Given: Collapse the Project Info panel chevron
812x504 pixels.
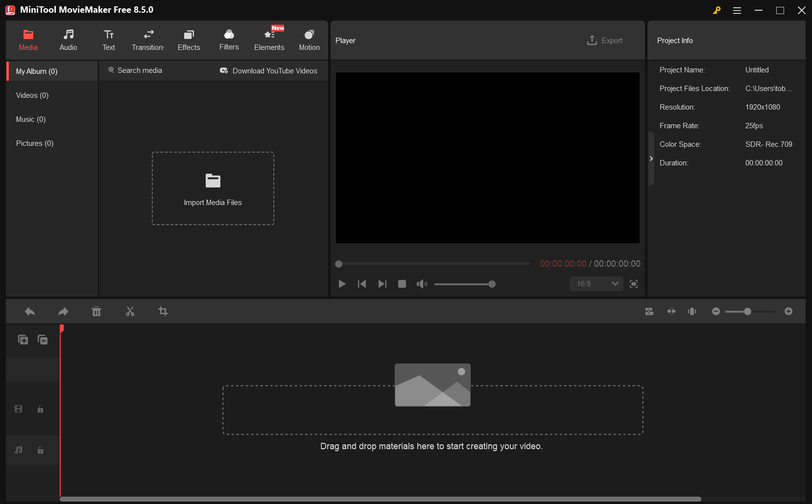Looking at the screenshot, I should [x=651, y=159].
